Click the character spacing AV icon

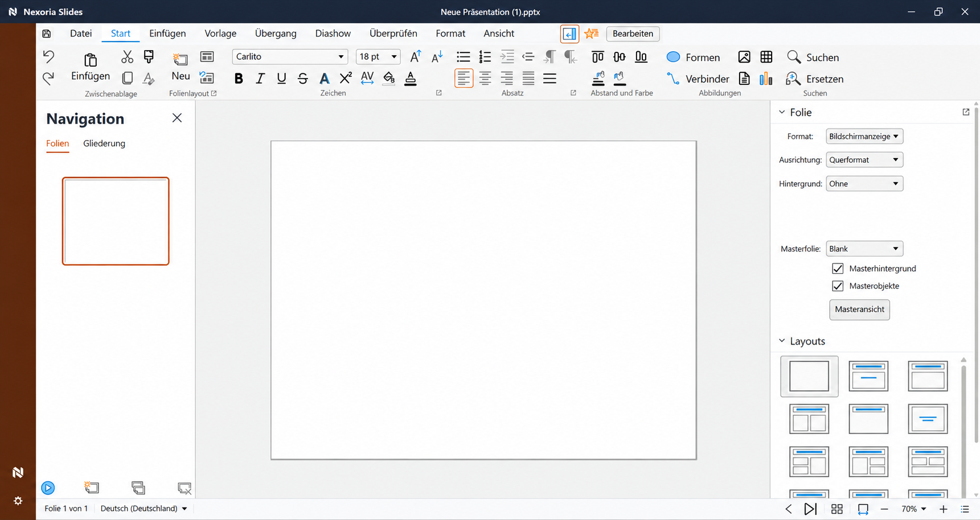coord(367,78)
